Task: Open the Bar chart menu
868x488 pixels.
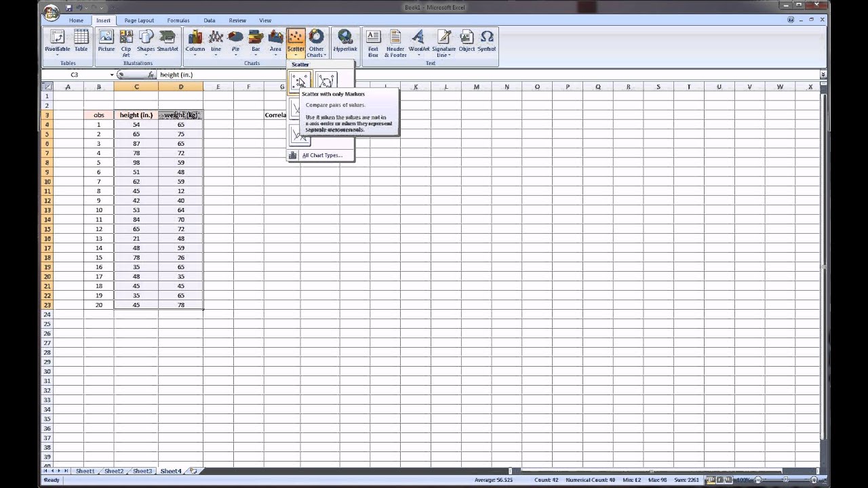Action: point(256,42)
